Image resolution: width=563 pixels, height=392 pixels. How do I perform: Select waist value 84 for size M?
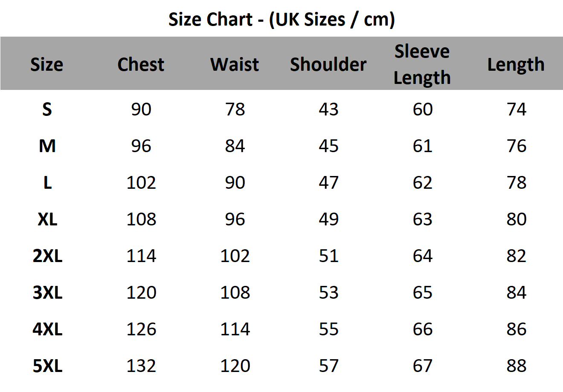[235, 146]
